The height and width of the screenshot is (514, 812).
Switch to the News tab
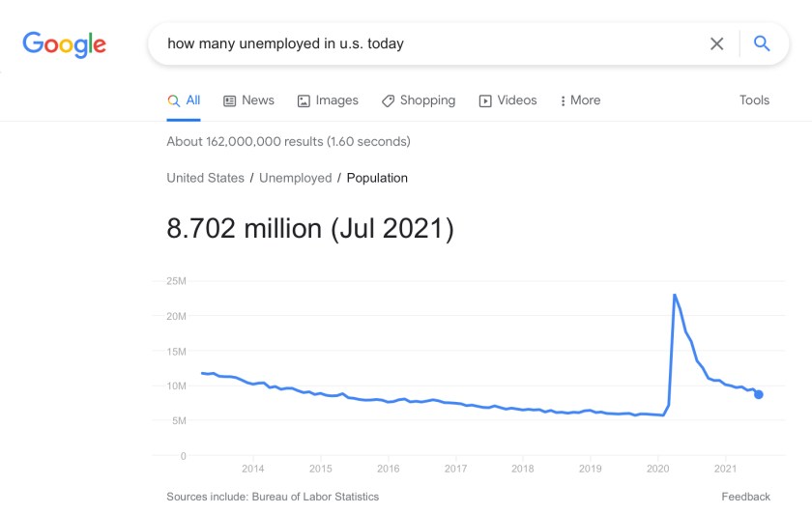pos(257,100)
